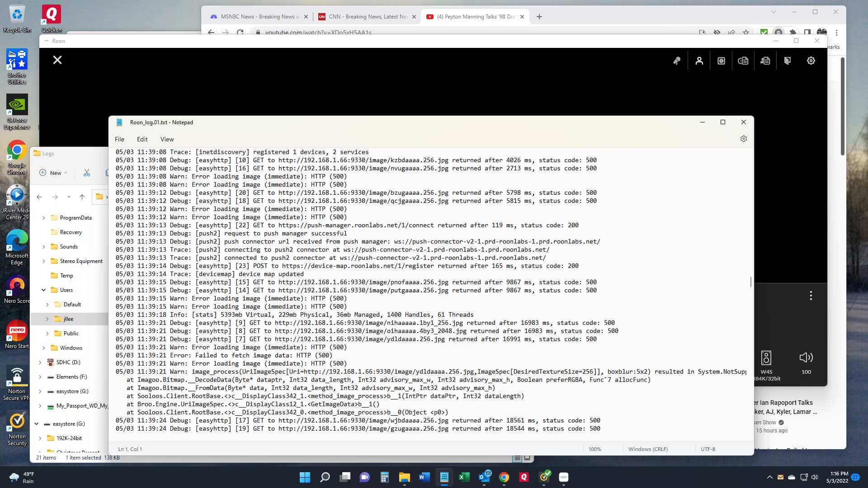Open Roon settings gear icon

point(811,61)
